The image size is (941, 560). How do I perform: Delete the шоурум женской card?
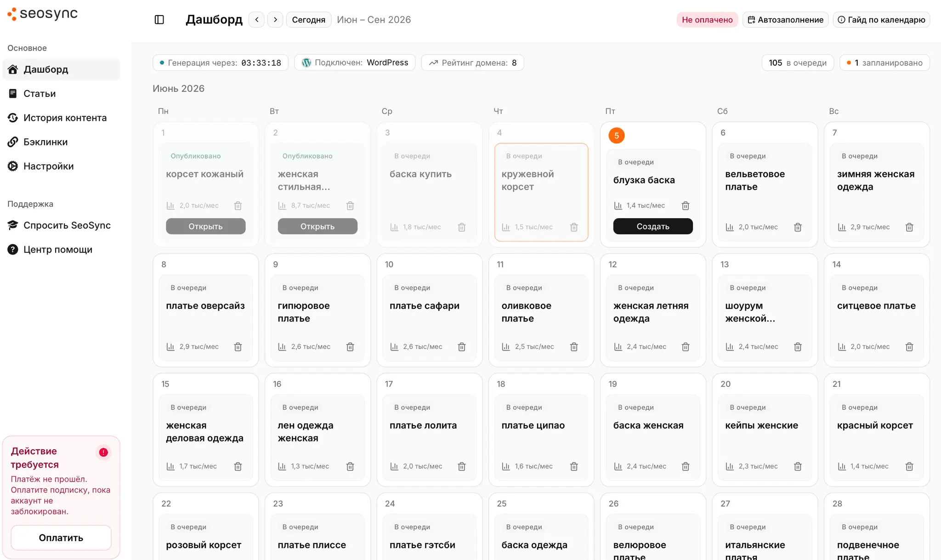coord(798,347)
